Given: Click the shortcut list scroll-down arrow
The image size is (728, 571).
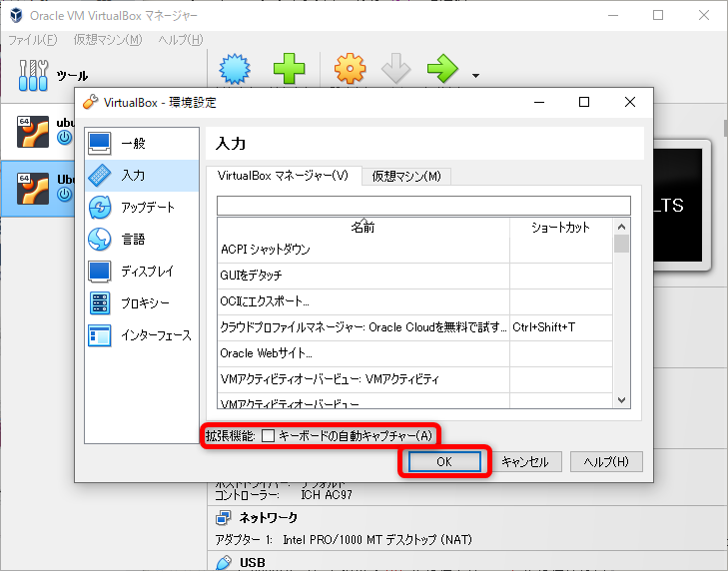Looking at the screenshot, I should 622,400.
